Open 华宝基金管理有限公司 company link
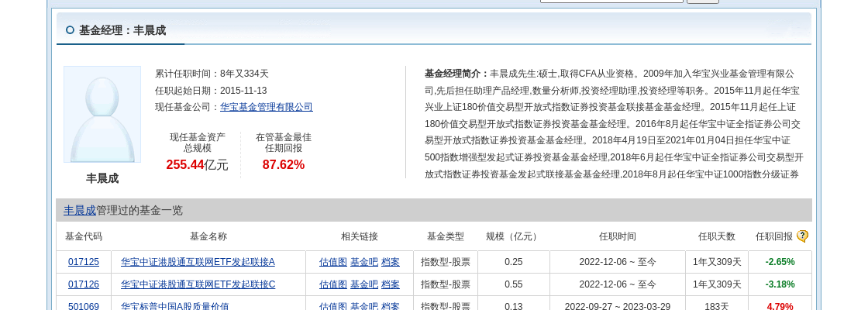868x310 pixels. click(x=267, y=107)
